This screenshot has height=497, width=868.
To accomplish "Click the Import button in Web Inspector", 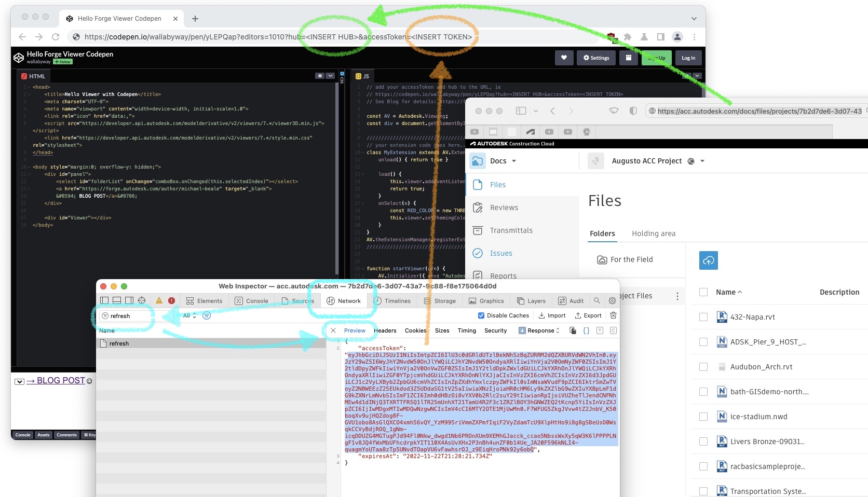I will click(x=552, y=315).
